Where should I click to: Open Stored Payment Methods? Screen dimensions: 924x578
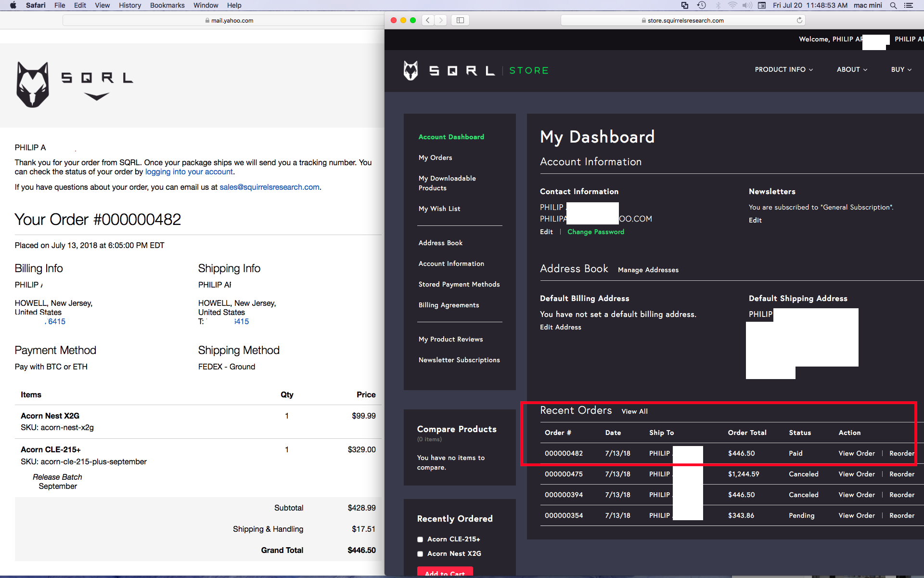point(459,284)
